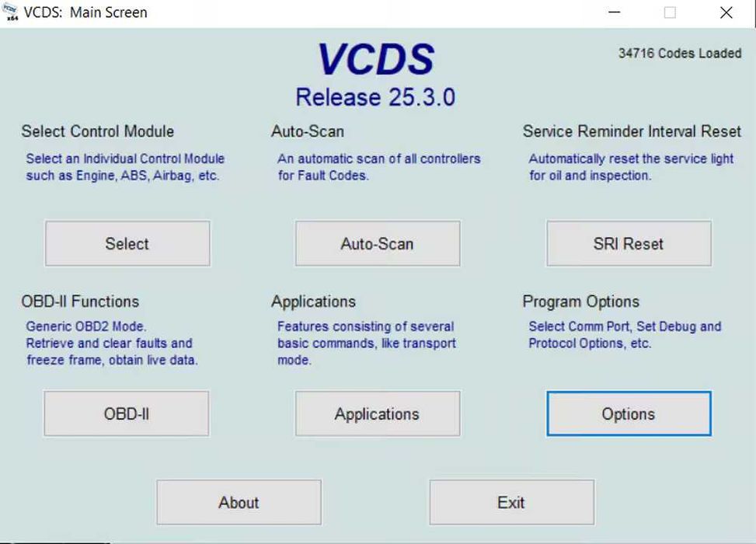The height and width of the screenshot is (544, 756).
Task: Click 'Generic OBD2 Mode.' description line
Action: (85, 326)
